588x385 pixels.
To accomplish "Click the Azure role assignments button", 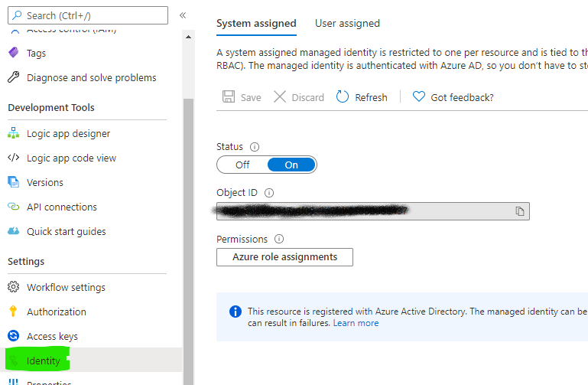I will tap(284, 257).
